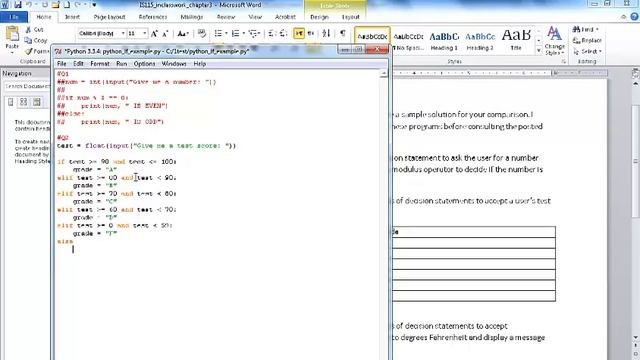Expand the Styles gallery More arrow
The height and width of the screenshot is (360, 640).
(539, 51)
